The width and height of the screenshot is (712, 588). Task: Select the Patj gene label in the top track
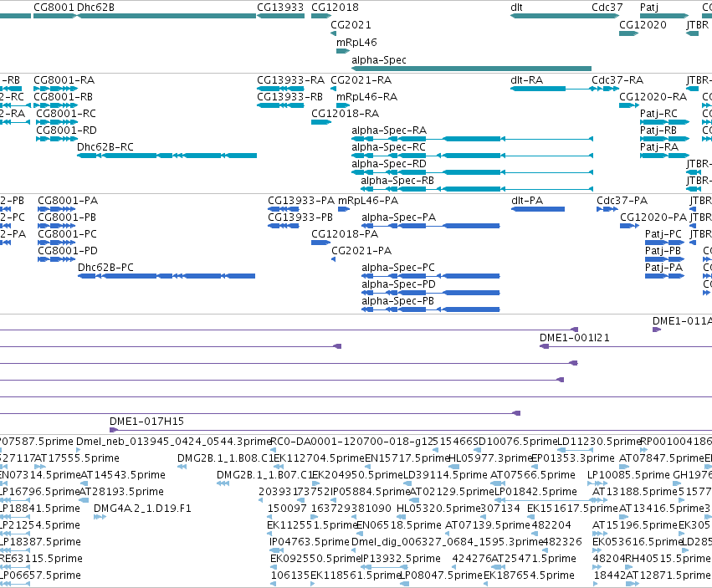[649, 8]
